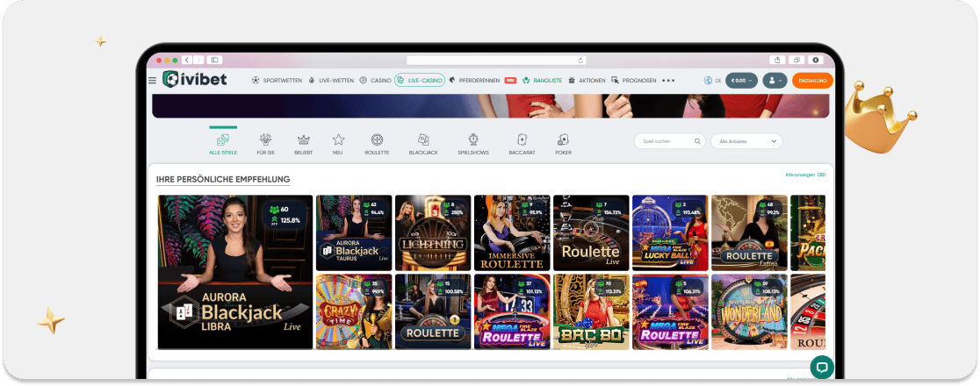The width and height of the screenshot is (980, 386).
Task: Select the Baccarat card category icon
Action: coord(522,139)
